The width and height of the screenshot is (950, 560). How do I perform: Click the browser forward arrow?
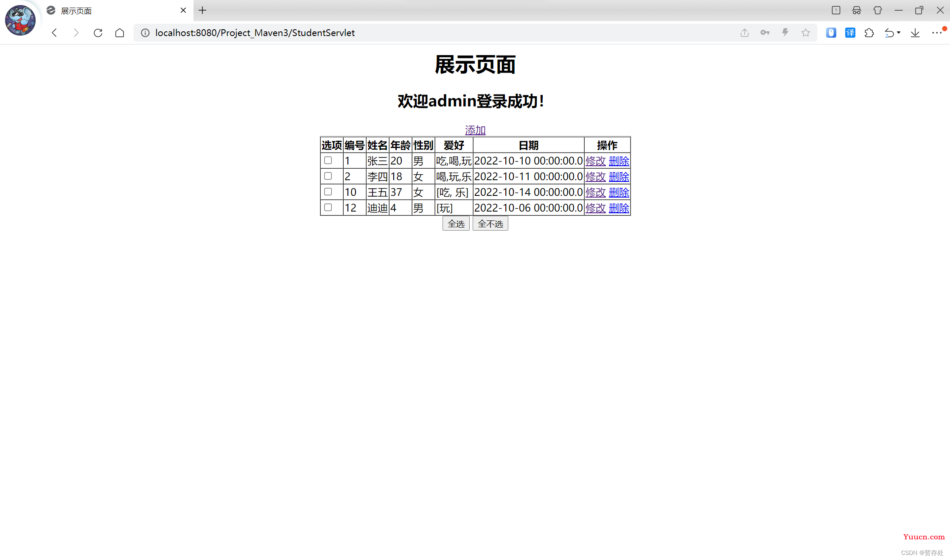[76, 33]
